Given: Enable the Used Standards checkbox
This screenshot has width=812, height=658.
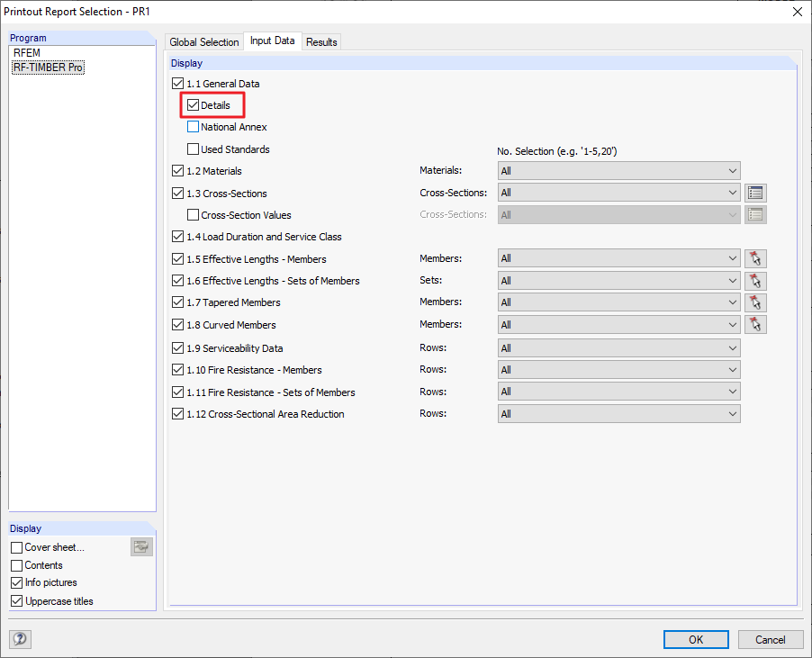Looking at the screenshot, I should (x=193, y=149).
